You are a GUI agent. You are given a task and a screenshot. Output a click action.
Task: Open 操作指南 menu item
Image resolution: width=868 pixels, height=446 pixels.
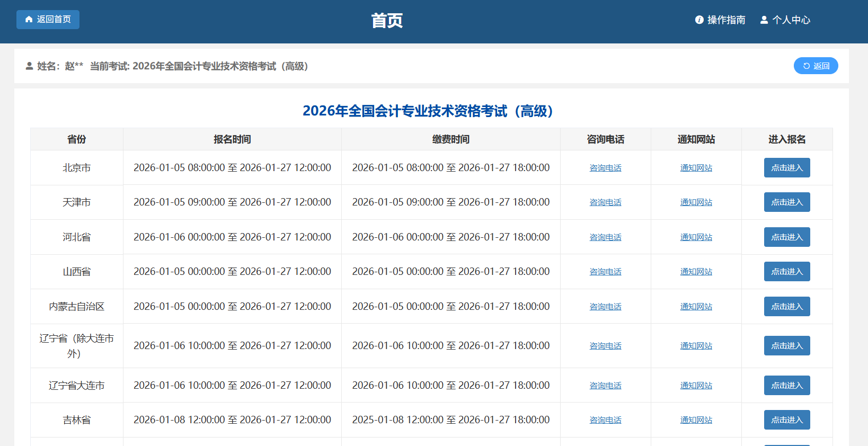pos(725,20)
